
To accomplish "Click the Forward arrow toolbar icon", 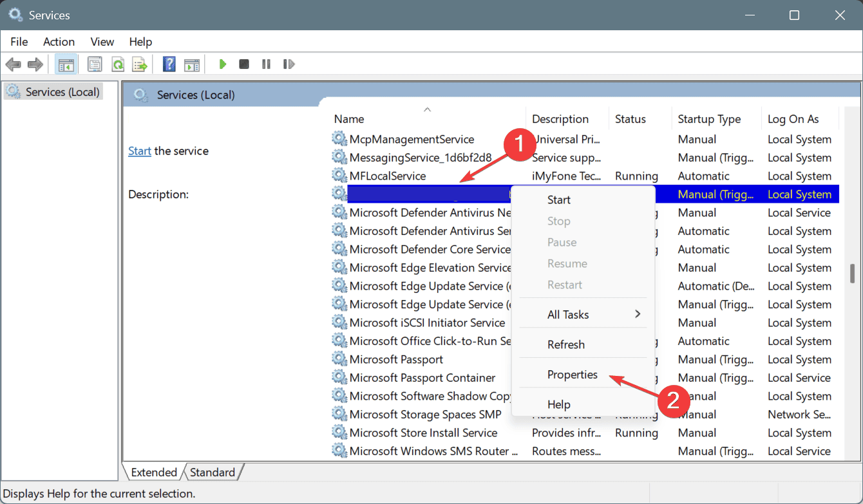I will coord(35,64).
